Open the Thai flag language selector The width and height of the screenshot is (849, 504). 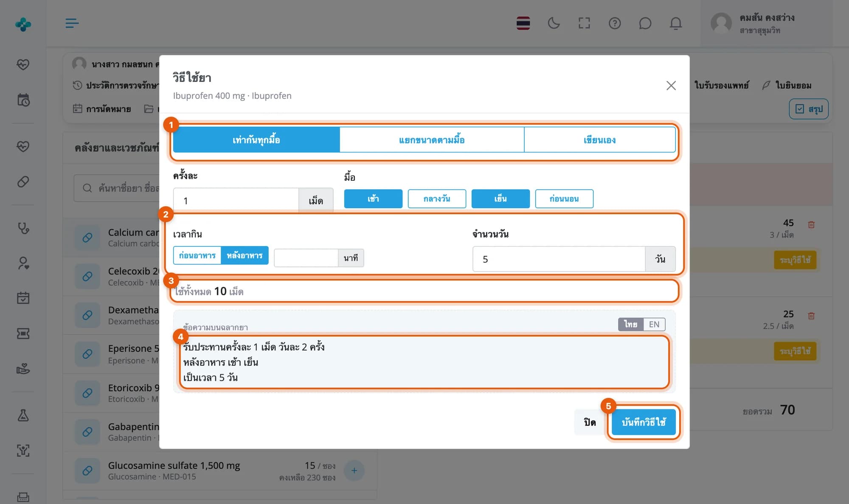click(523, 23)
